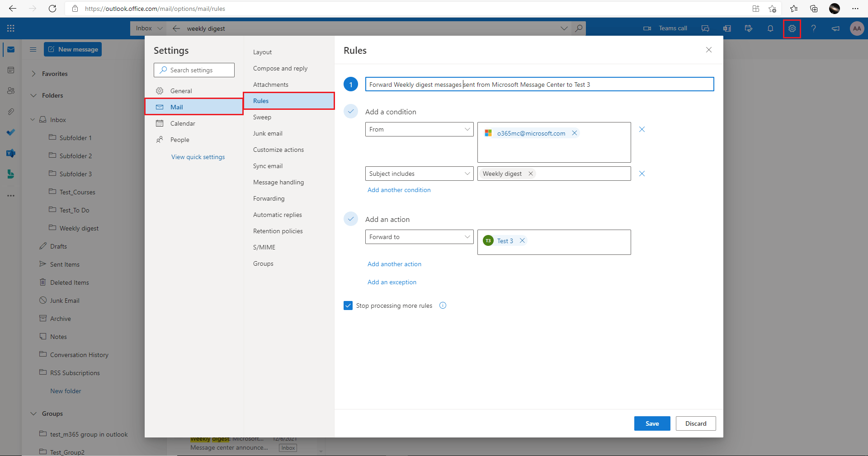Open the Subfolder 2 folder
The image size is (868, 456).
pyautogui.click(x=75, y=156)
